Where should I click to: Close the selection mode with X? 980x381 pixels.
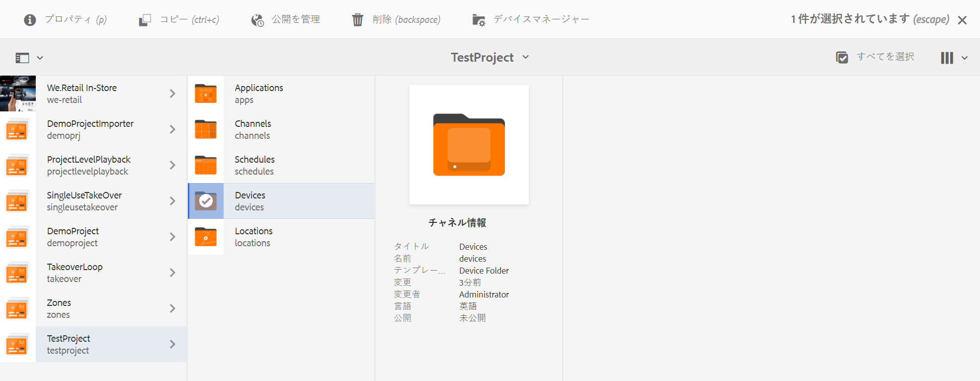pyautogui.click(x=962, y=20)
